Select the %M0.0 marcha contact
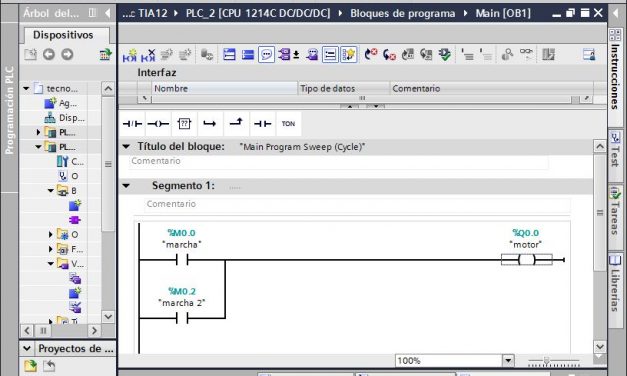 [x=182, y=260]
